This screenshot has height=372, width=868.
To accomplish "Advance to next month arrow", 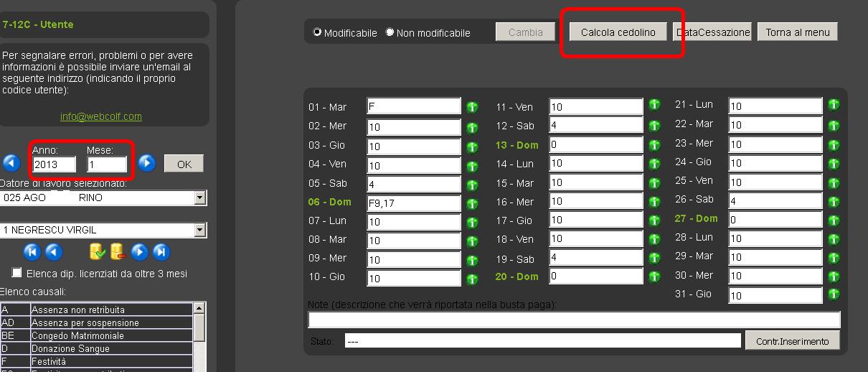I will tap(146, 163).
